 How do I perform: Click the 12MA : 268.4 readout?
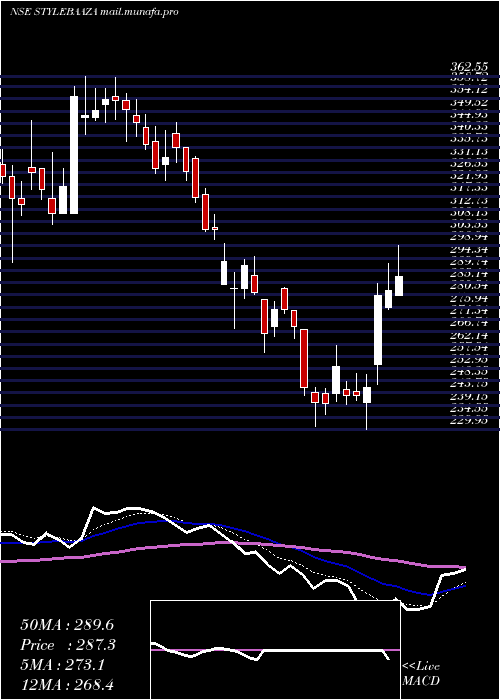pyautogui.click(x=69, y=685)
